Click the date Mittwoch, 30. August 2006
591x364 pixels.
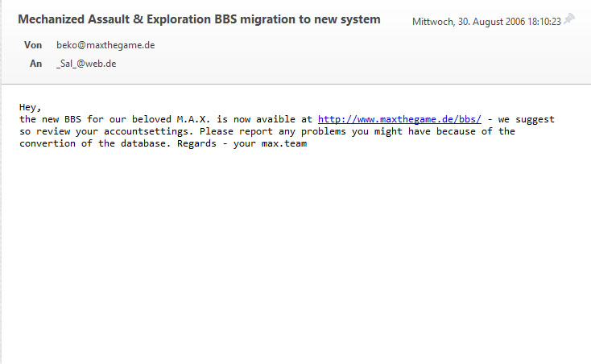click(469, 22)
